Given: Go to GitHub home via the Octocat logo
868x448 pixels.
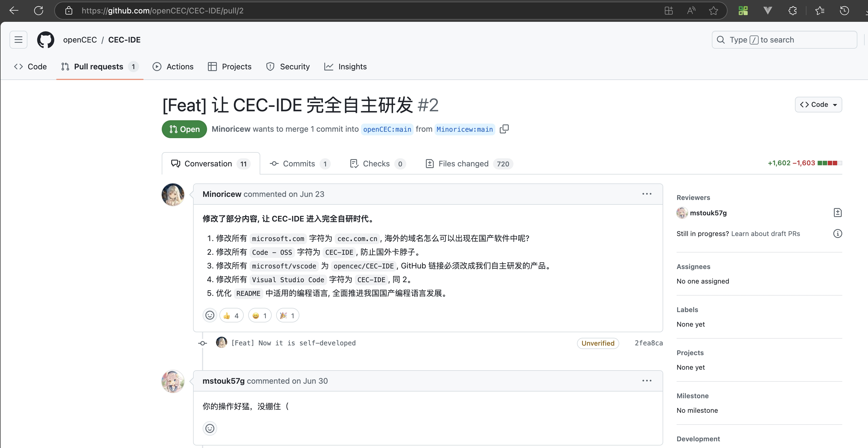Looking at the screenshot, I should point(46,40).
